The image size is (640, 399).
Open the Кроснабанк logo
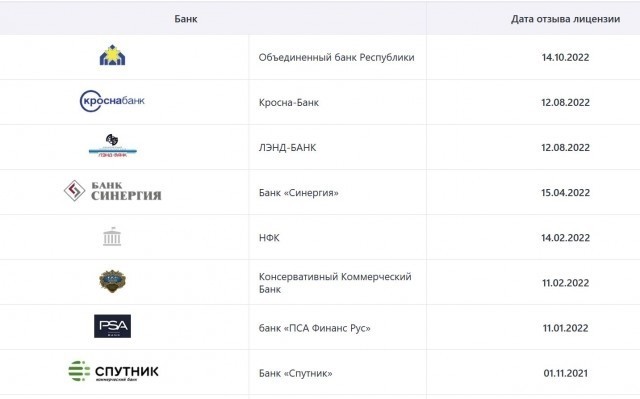[x=112, y=101]
